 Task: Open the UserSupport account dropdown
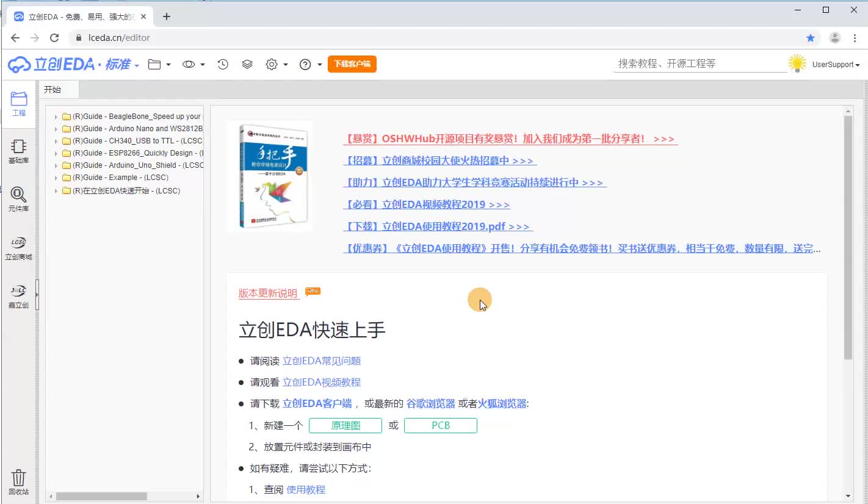(x=836, y=65)
